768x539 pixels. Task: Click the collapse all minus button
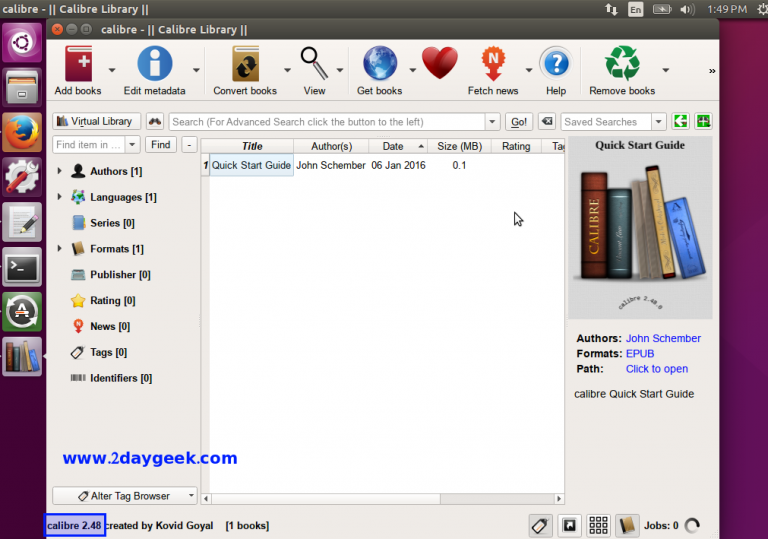click(189, 145)
